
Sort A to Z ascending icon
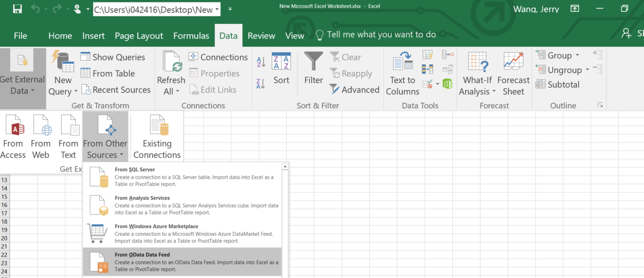click(261, 62)
